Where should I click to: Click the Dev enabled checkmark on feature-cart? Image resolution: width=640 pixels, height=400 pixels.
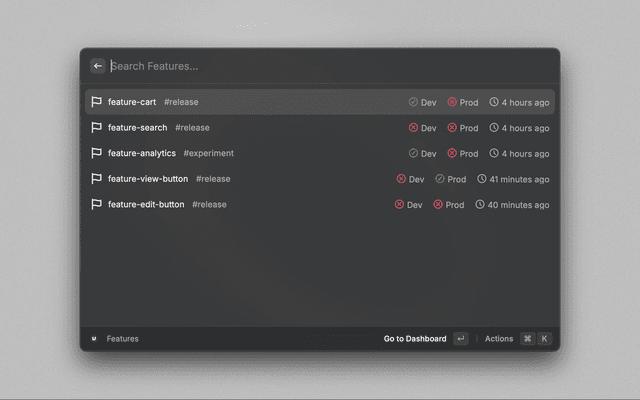413,102
